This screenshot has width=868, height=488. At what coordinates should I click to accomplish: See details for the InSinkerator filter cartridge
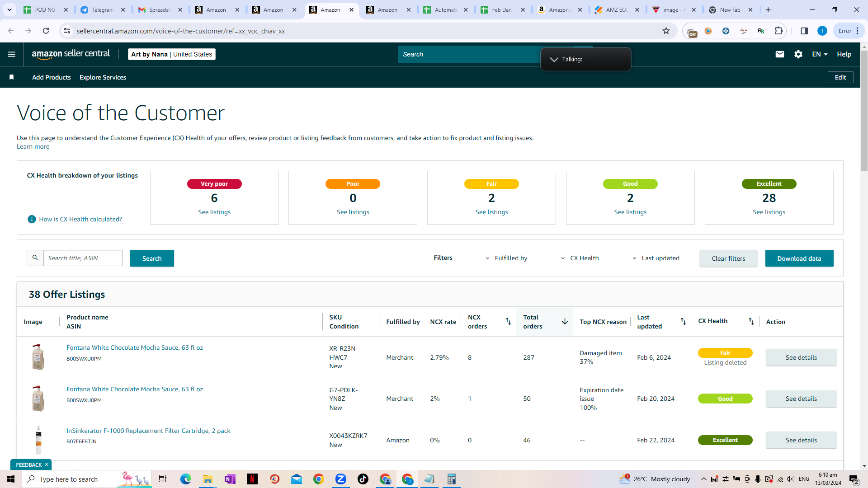pyautogui.click(x=801, y=440)
